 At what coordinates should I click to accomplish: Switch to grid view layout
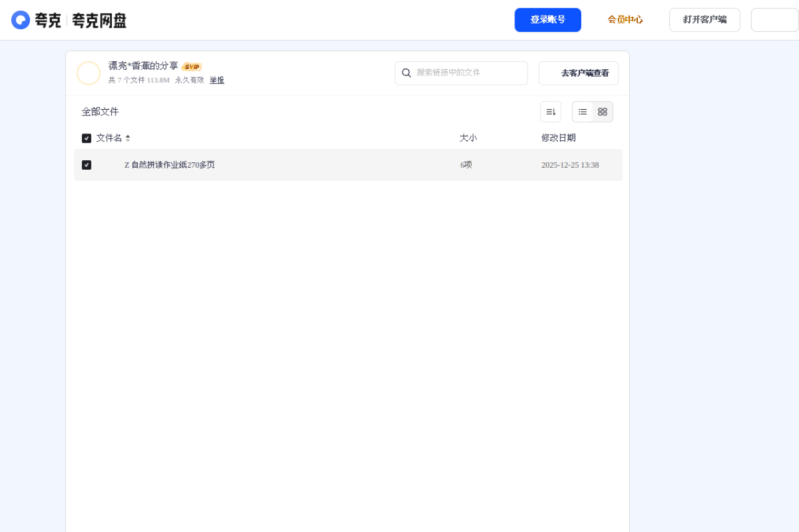[602, 112]
